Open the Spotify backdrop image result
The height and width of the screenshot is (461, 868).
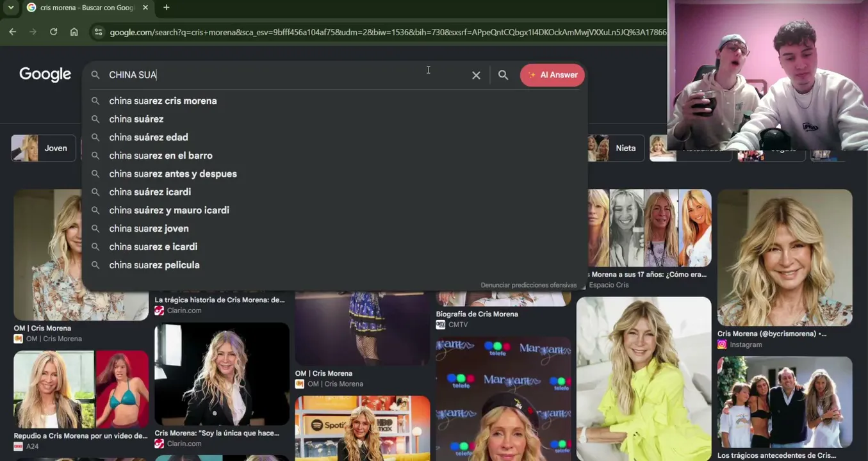pos(363,428)
